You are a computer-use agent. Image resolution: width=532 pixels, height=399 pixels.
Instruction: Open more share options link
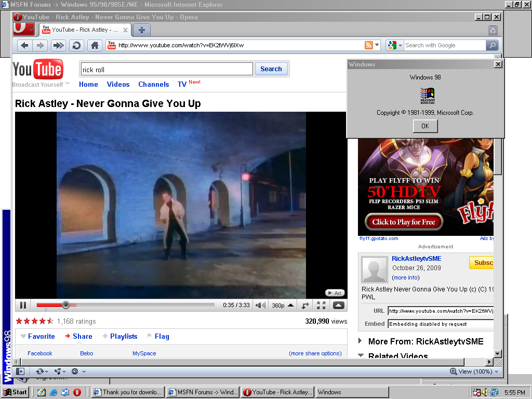coord(315,353)
